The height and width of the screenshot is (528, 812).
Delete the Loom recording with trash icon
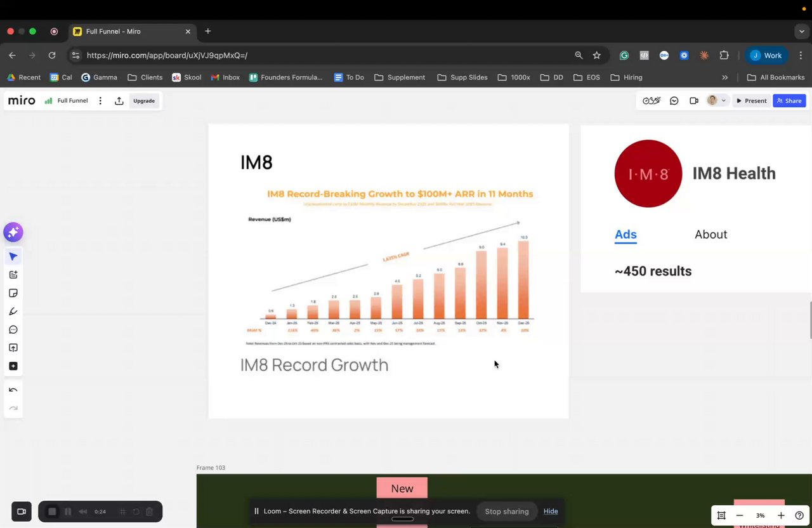150,511
